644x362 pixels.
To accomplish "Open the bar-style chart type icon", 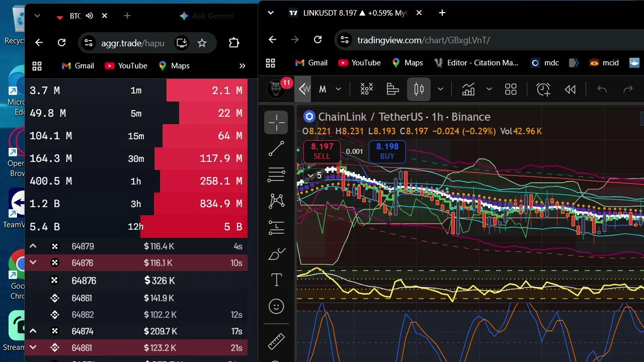I will pos(392,89).
